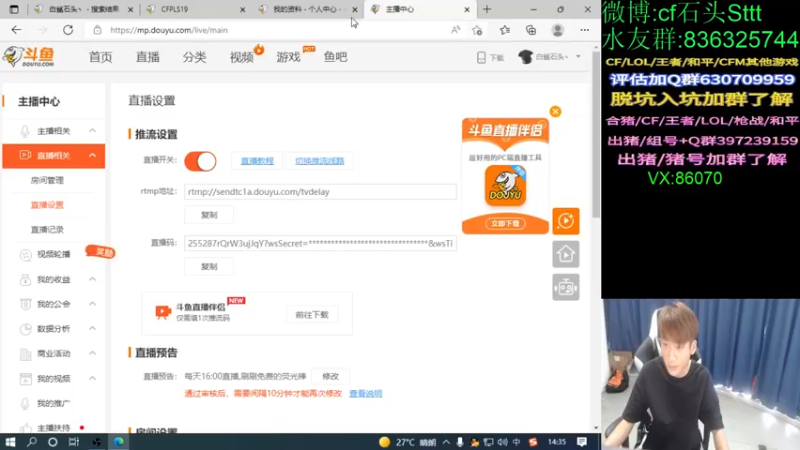Click the browser profile avatar
This screenshot has width=800, height=450.
click(x=558, y=30)
